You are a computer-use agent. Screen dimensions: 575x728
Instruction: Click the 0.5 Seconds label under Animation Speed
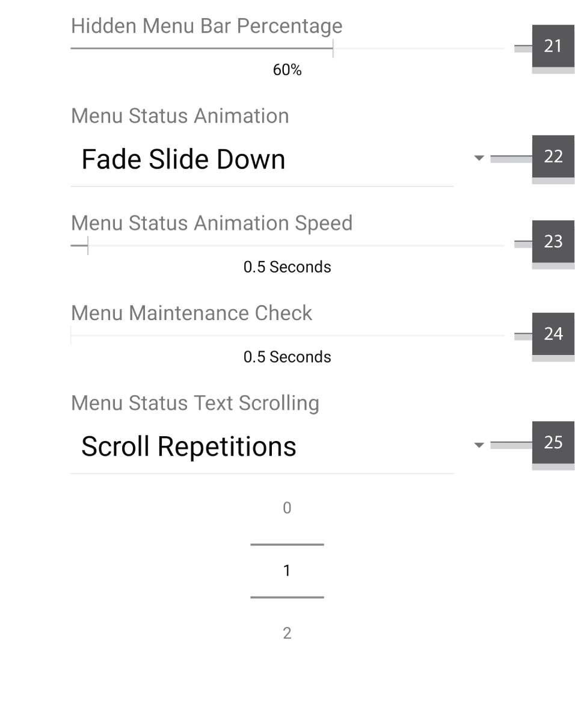click(287, 267)
